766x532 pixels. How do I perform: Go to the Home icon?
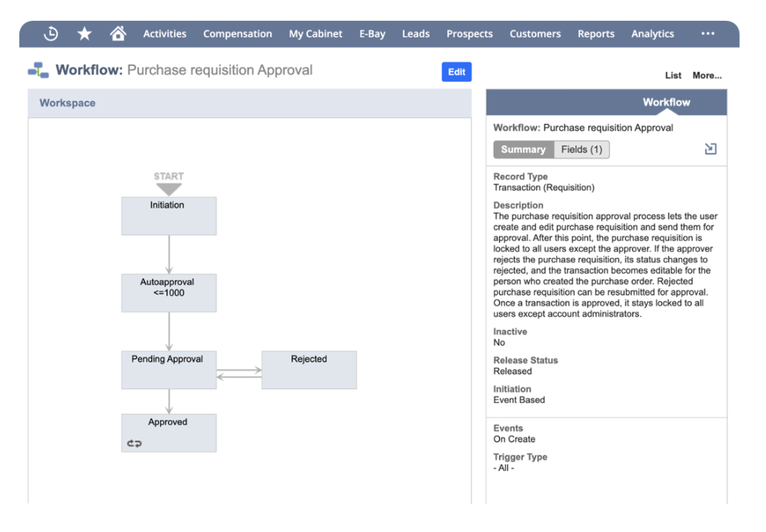click(x=118, y=33)
